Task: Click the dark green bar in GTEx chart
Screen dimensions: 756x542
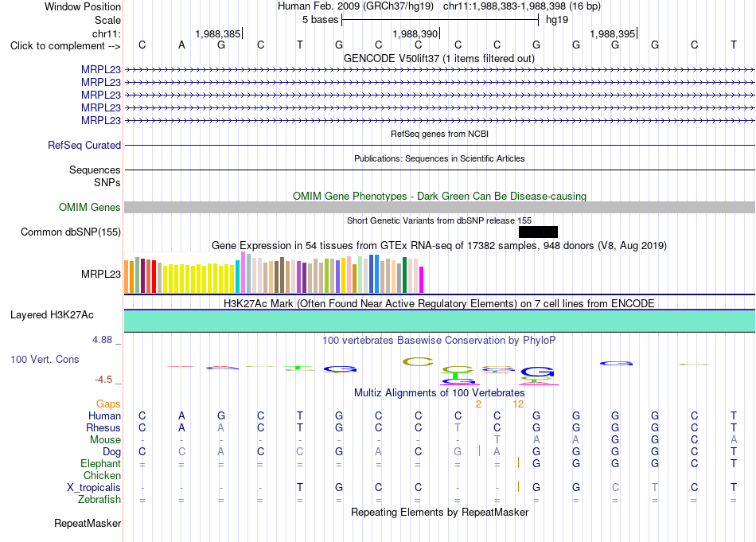Action: [x=404, y=275]
